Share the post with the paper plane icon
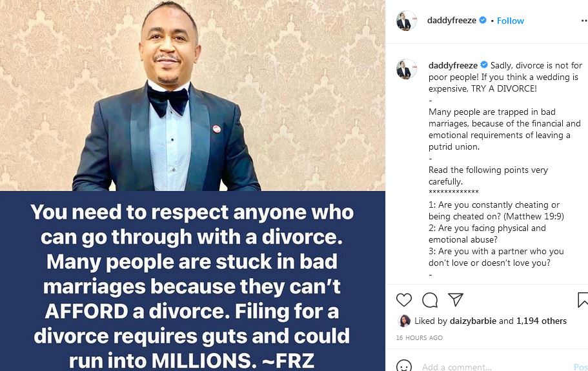This screenshot has height=371, width=588. click(x=456, y=299)
